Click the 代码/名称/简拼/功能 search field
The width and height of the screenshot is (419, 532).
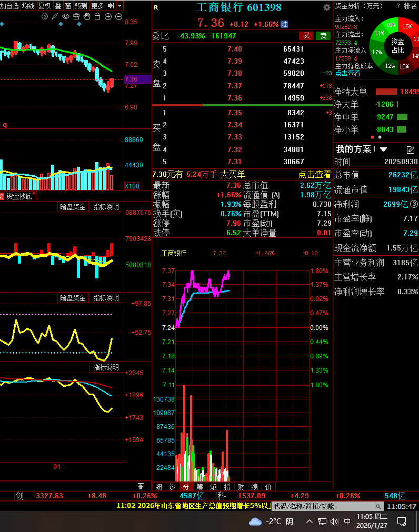pos(328,506)
